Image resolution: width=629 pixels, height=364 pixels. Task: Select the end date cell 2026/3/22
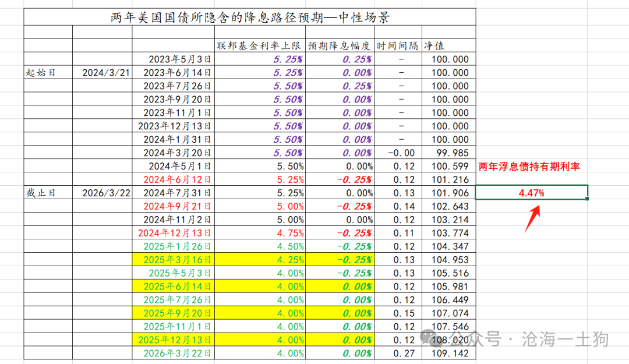[x=103, y=193]
